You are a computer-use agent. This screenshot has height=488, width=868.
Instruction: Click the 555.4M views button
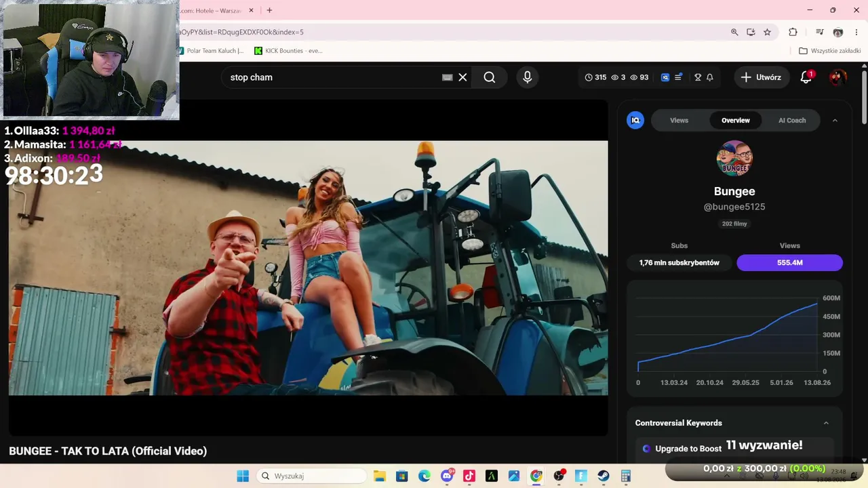pos(790,262)
